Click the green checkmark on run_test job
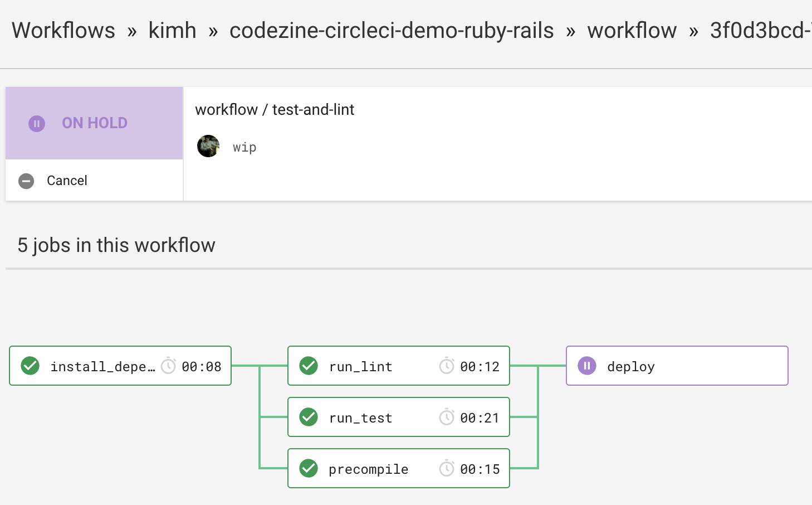Viewport: 812px width, 505px height. tap(309, 417)
